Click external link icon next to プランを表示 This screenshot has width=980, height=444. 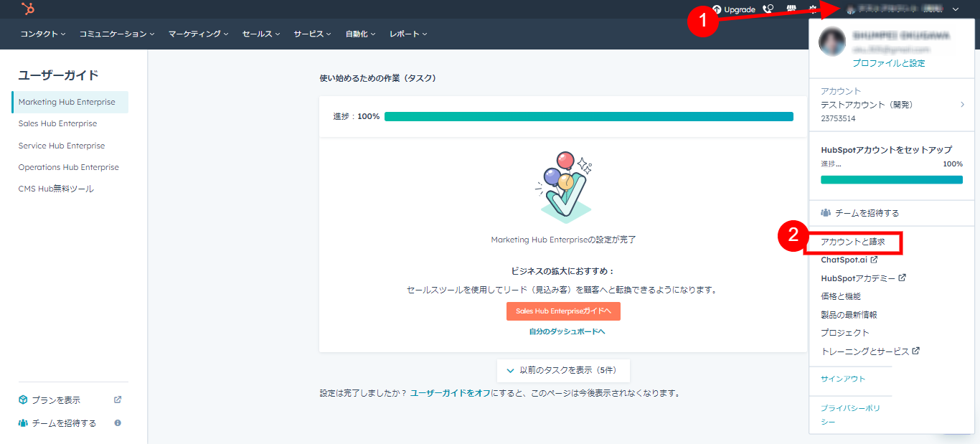point(118,400)
